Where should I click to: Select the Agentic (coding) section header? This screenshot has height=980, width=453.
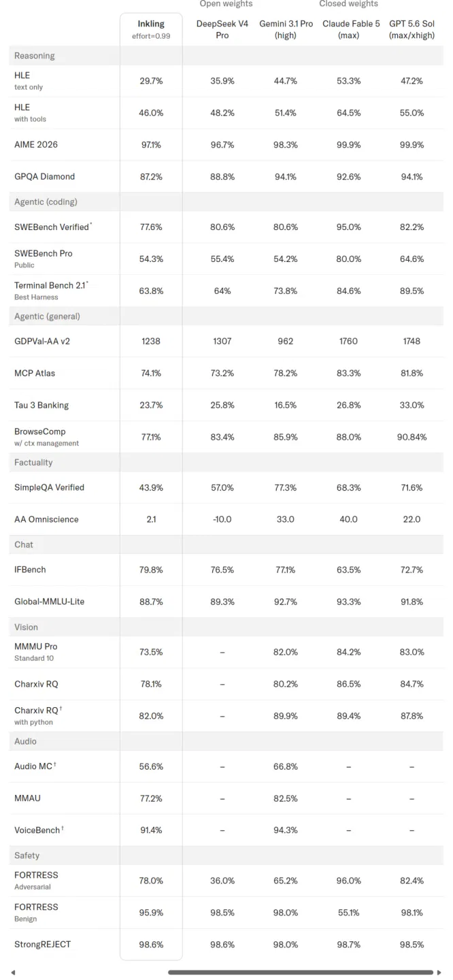pos(227,201)
